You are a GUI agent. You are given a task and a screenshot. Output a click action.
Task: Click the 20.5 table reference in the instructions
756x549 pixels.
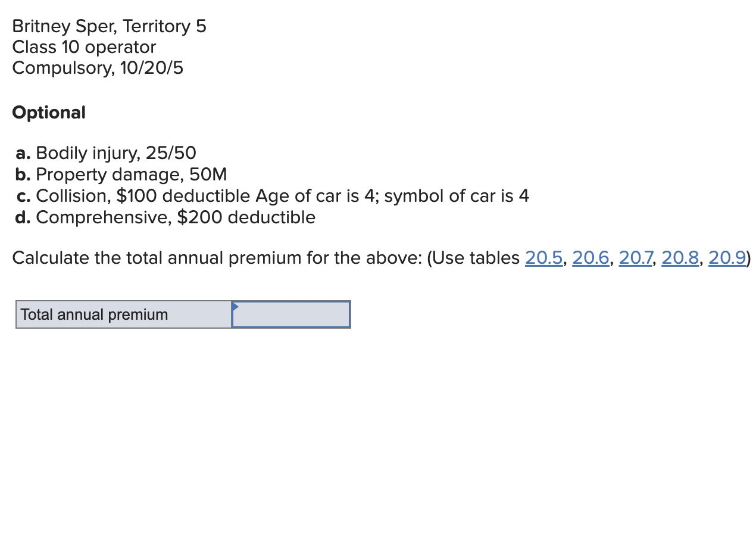tap(543, 258)
